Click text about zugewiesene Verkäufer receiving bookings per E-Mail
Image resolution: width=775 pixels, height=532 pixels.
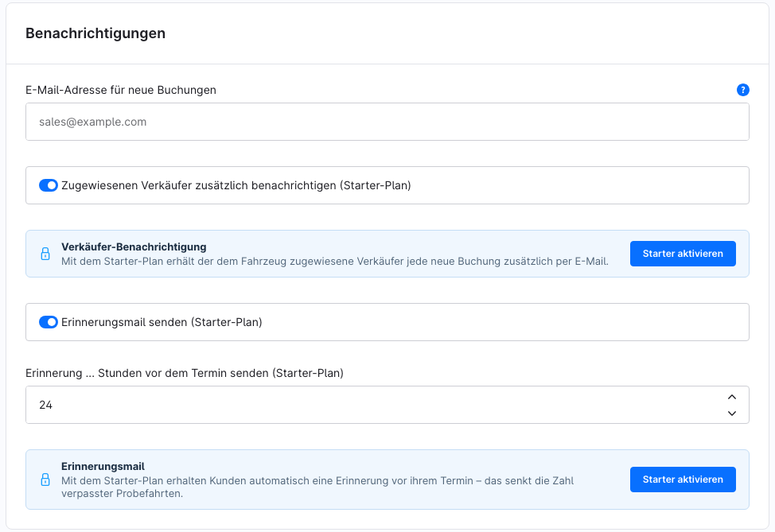click(335, 262)
